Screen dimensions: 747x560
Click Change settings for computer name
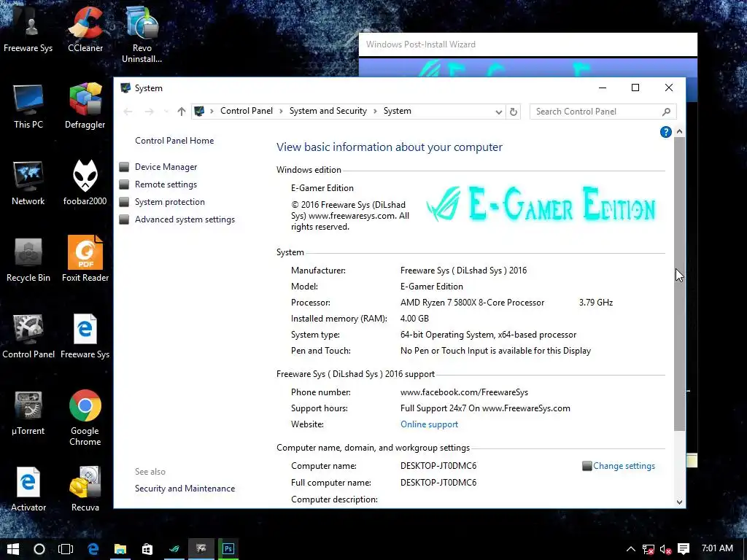624,466
